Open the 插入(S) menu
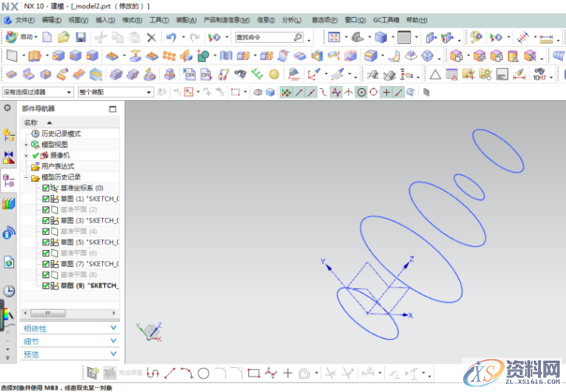566x392 pixels. pyautogui.click(x=103, y=19)
